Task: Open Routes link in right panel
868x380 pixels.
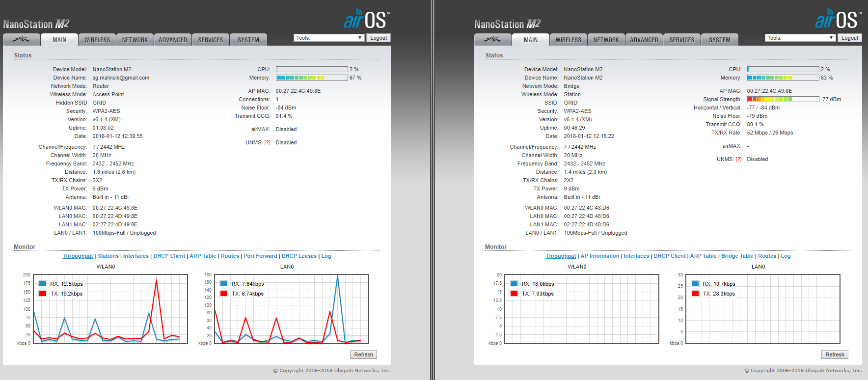Action: 767,256
